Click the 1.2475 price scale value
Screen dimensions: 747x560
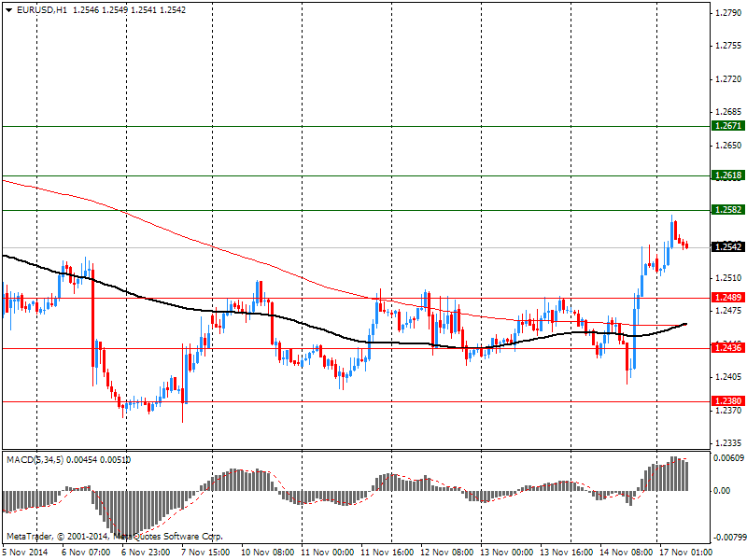(729, 311)
